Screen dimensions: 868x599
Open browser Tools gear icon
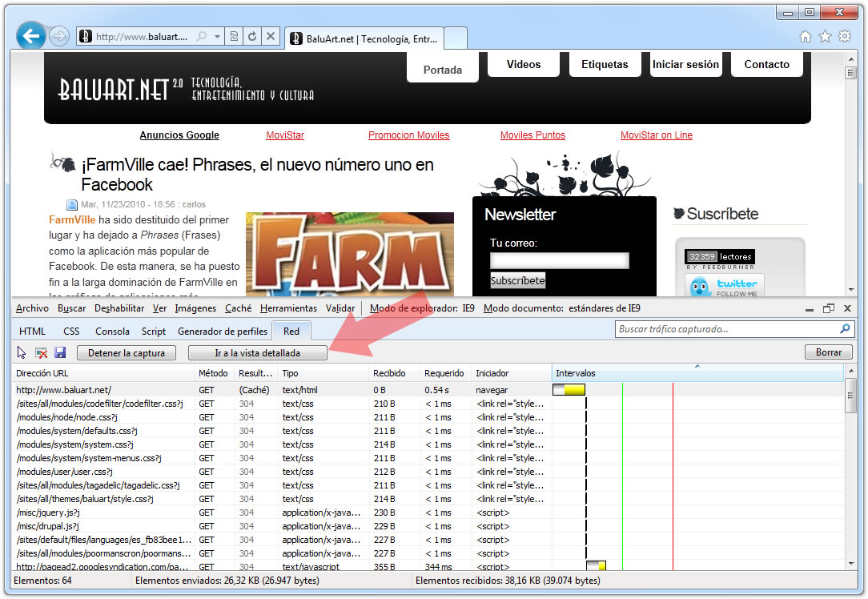point(844,37)
